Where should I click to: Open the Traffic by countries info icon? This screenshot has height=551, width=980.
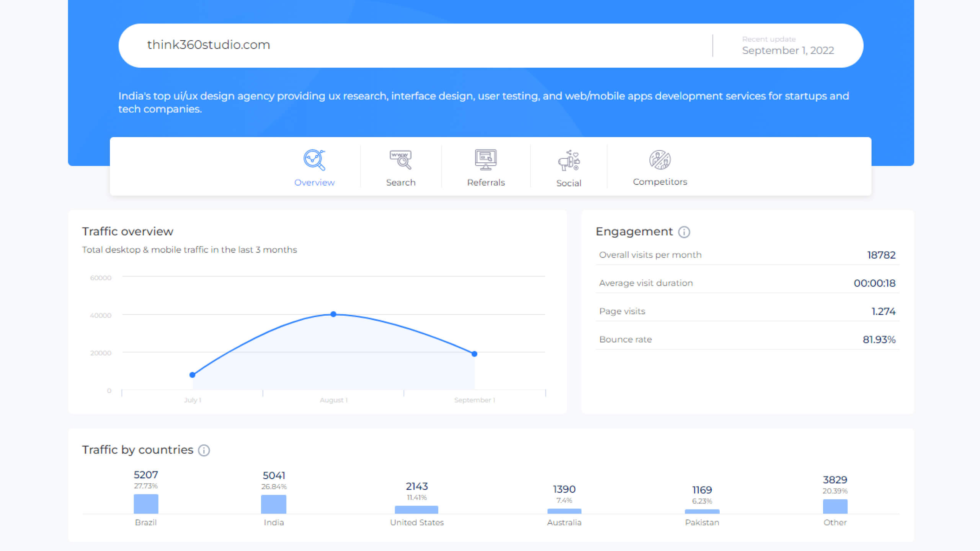click(204, 450)
